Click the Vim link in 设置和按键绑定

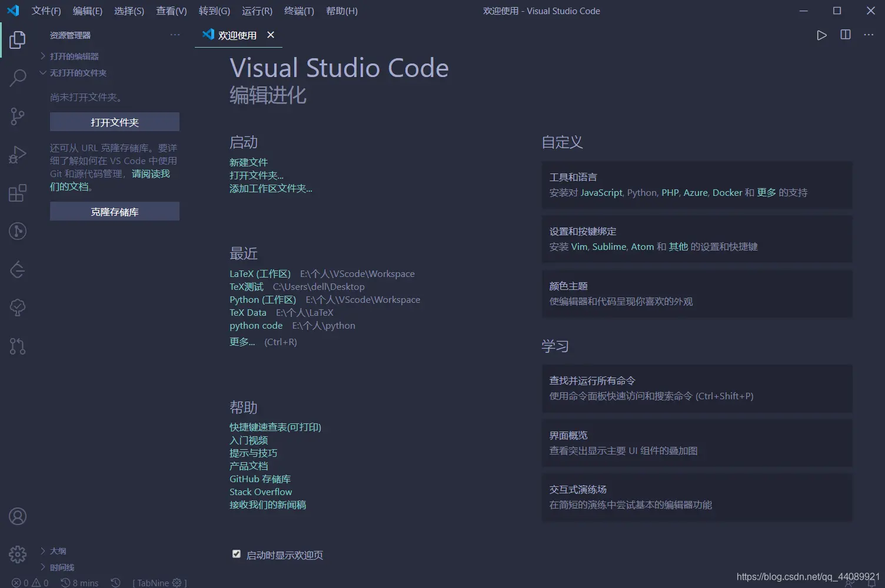pos(580,246)
